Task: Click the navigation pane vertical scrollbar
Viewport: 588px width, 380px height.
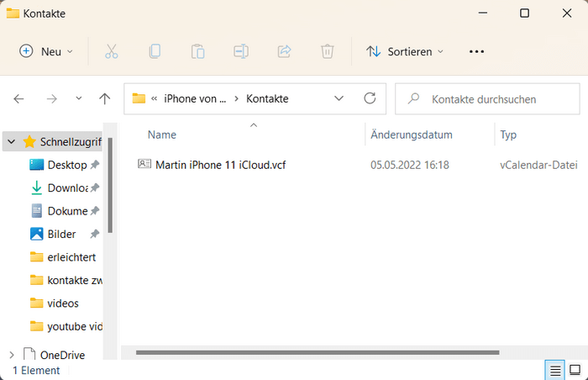Action: tap(110, 185)
